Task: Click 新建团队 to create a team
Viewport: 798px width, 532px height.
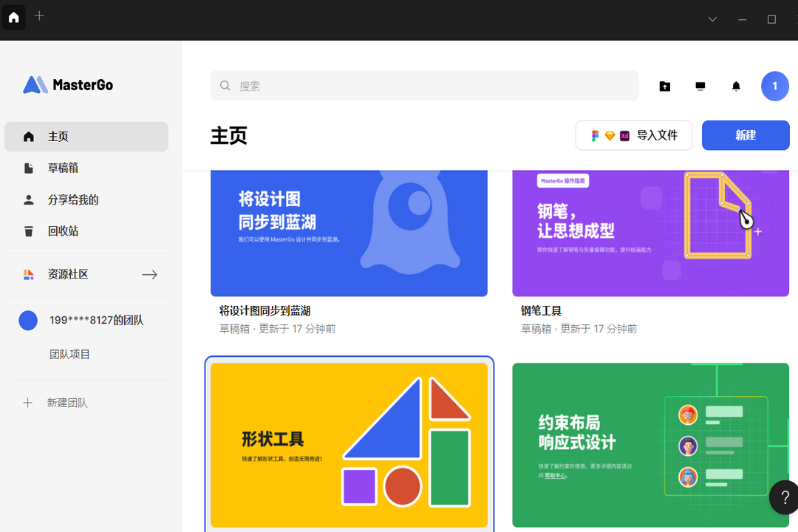Action: click(x=67, y=403)
